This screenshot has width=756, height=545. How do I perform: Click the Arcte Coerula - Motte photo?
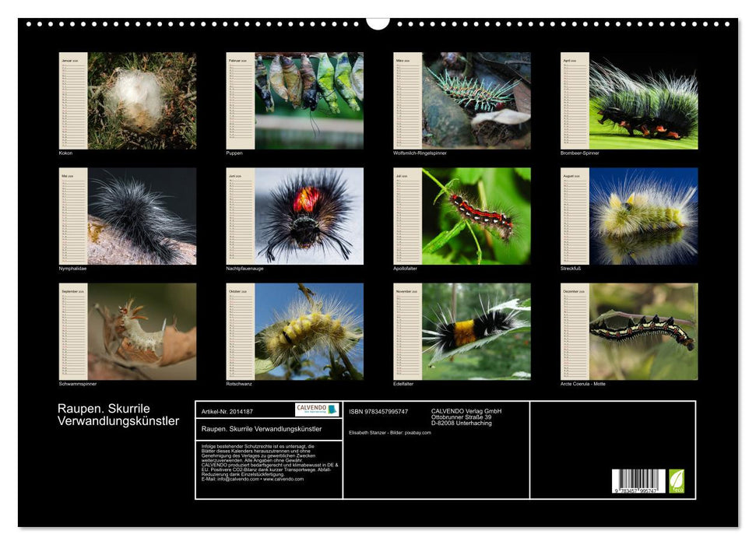click(643, 331)
